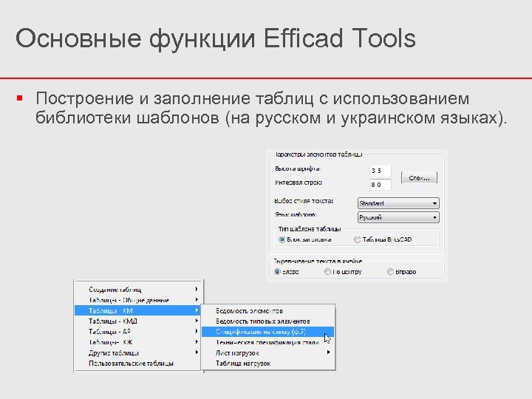Open Таблицы - АР submenu
Screen dimensions: 532x399
pyautogui.click(x=137, y=332)
